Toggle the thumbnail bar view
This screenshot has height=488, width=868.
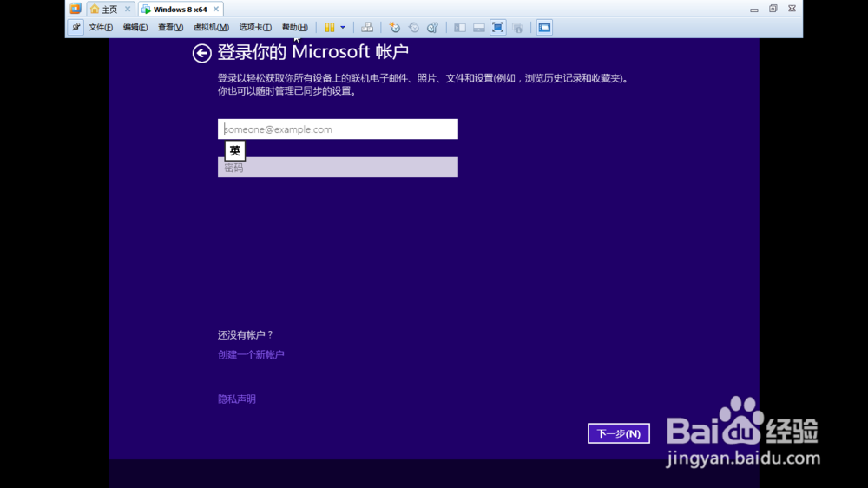(x=479, y=27)
